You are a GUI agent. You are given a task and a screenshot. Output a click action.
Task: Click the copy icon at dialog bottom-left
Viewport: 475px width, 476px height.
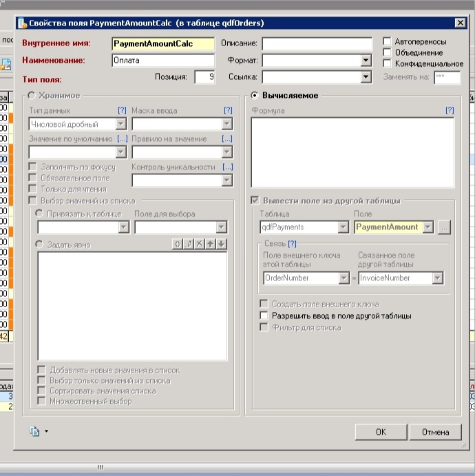point(34,431)
